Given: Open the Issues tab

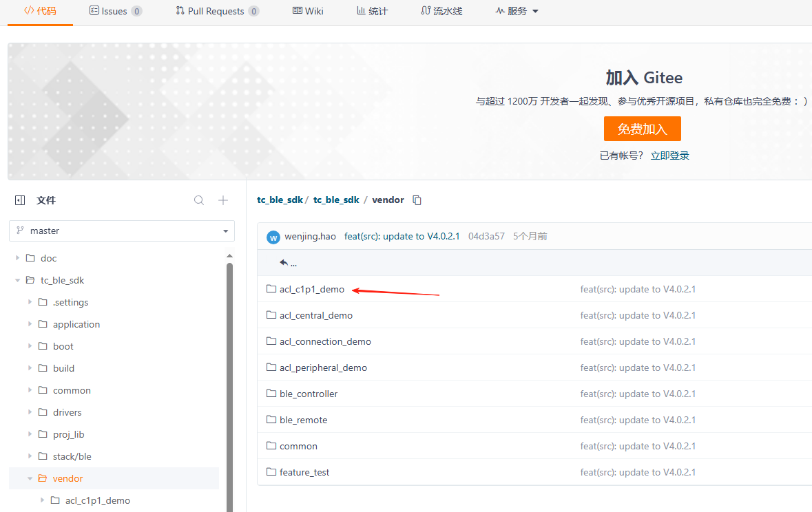Looking at the screenshot, I should click(x=116, y=11).
